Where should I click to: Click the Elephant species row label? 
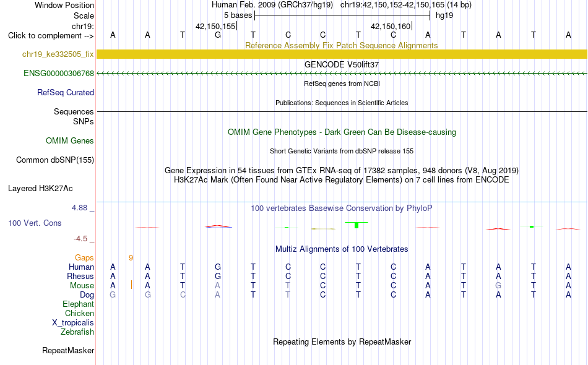(79, 304)
